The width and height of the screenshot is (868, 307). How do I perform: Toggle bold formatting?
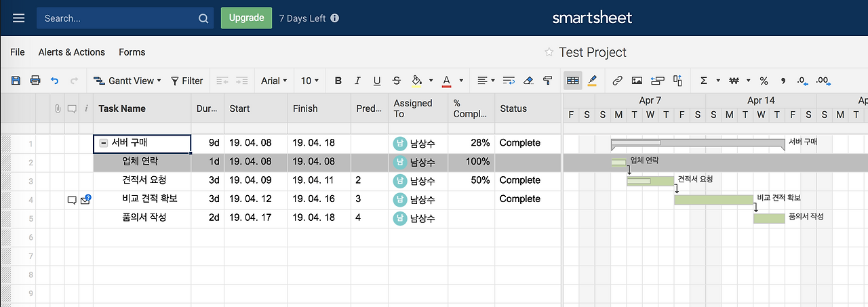coord(338,81)
